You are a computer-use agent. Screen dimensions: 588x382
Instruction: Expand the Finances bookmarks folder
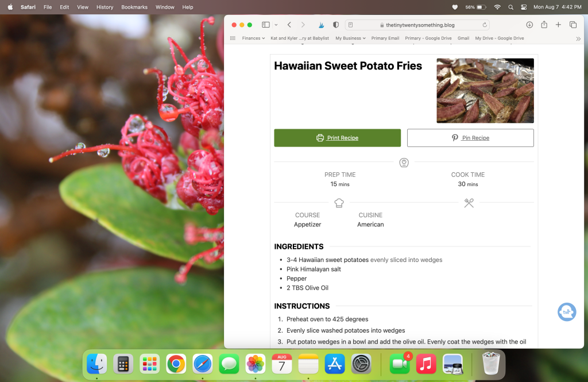tap(253, 38)
